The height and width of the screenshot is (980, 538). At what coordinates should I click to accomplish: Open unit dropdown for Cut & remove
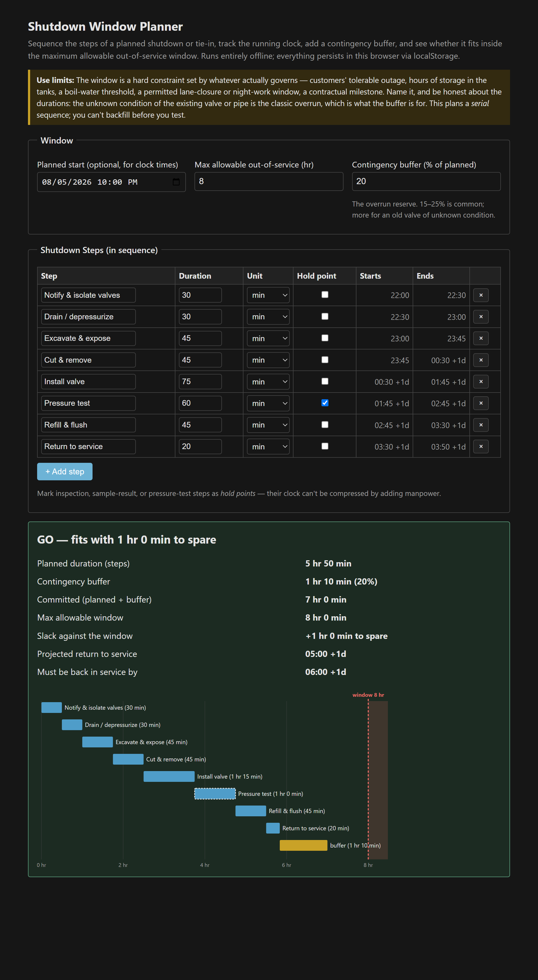coord(268,360)
